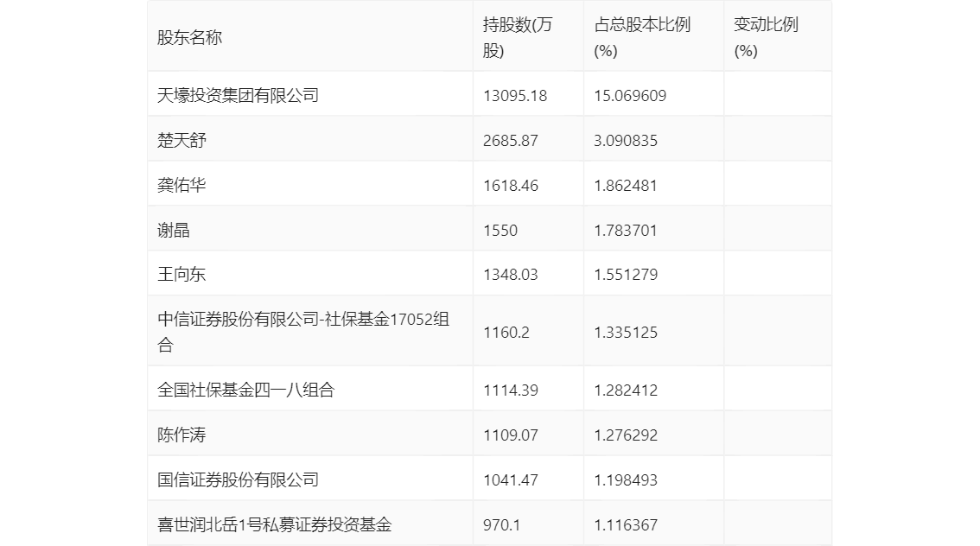980x546 pixels.
Task: Click shareholding value 970.1
Action: click(x=502, y=525)
